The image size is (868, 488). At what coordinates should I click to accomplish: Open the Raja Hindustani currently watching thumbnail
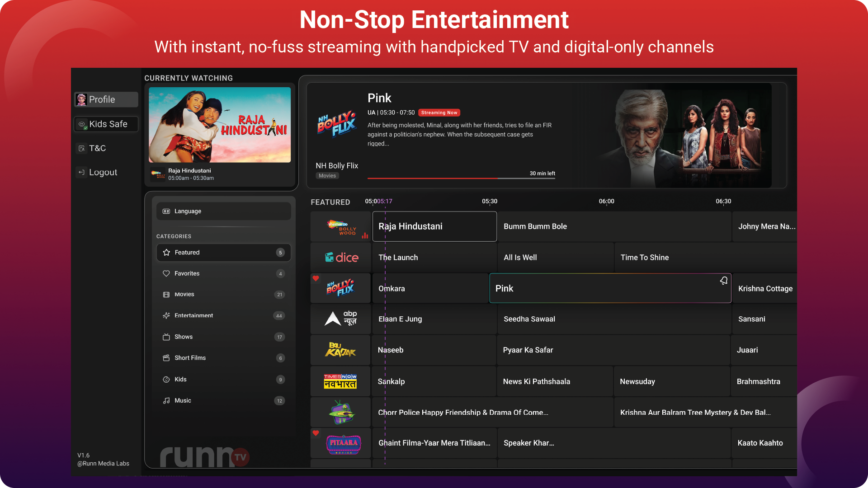[x=220, y=125]
